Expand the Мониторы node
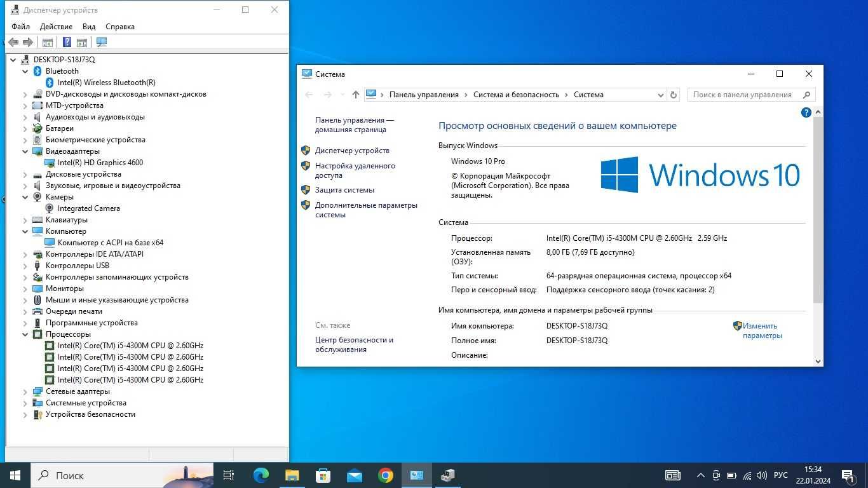Image resolution: width=868 pixels, height=488 pixels. (x=25, y=288)
